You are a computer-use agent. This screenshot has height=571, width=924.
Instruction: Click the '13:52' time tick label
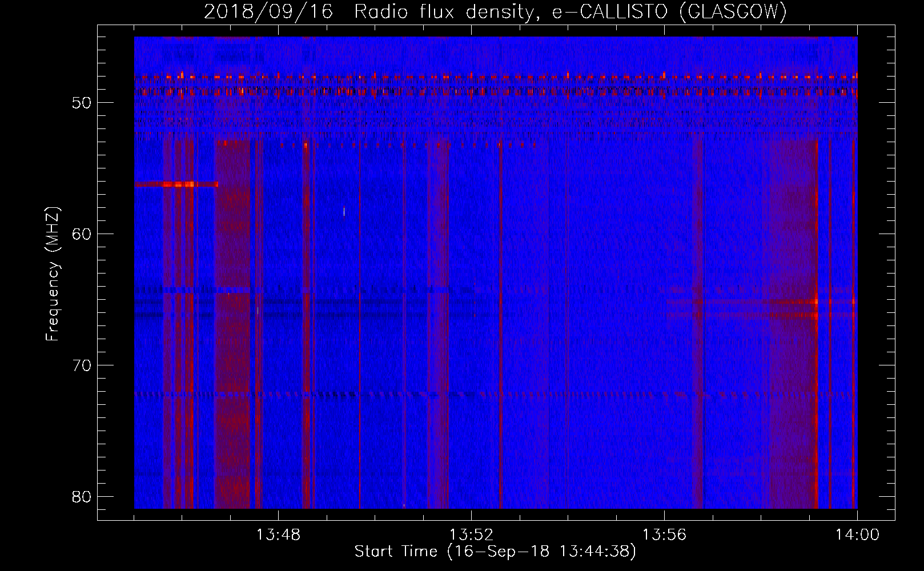tap(471, 535)
